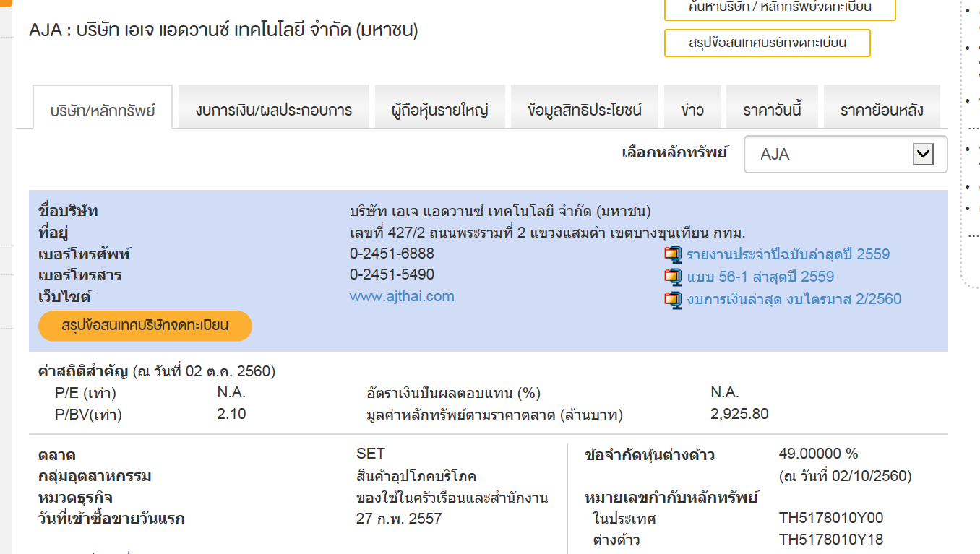980x554 pixels.
Task: Click the หมายเลขกำกับหลักทรัพย์ label
Action: pos(671,498)
